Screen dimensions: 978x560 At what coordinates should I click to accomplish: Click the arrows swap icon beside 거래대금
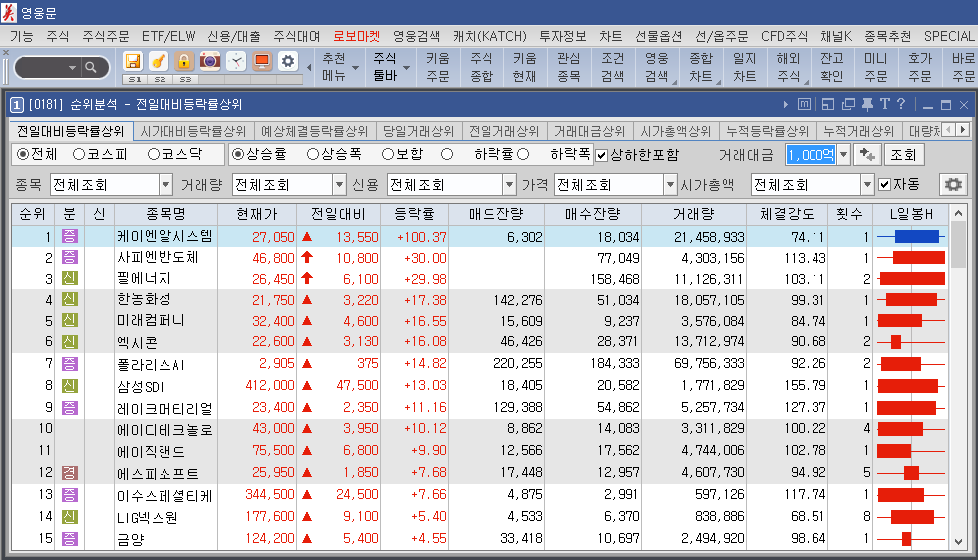click(x=867, y=154)
